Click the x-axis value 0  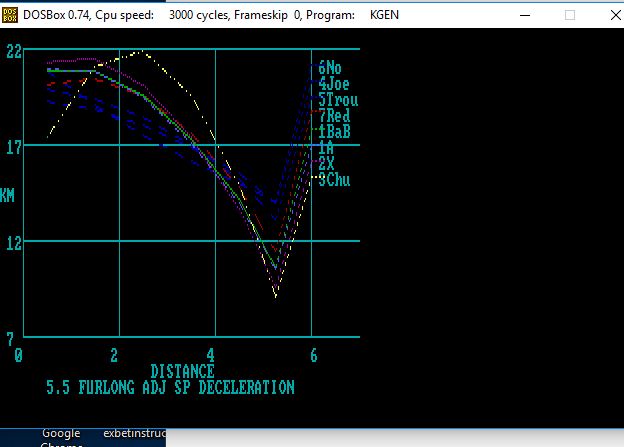click(18, 355)
